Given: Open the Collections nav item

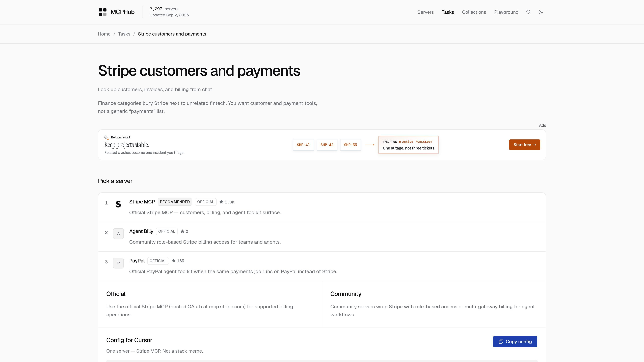Looking at the screenshot, I should click(x=474, y=12).
